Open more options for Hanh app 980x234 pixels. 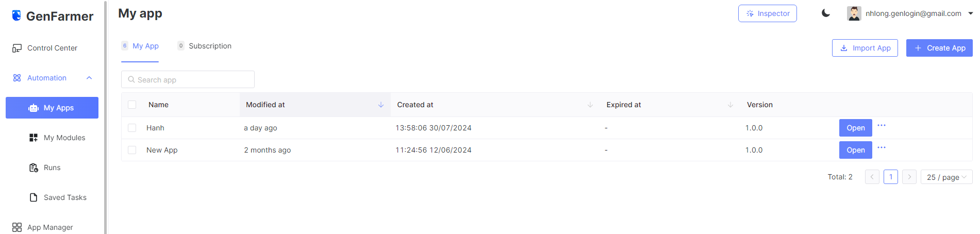(x=882, y=125)
